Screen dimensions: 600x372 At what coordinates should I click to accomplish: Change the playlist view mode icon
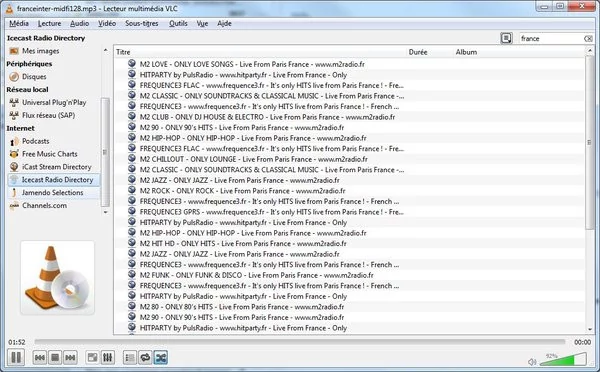tap(506, 38)
